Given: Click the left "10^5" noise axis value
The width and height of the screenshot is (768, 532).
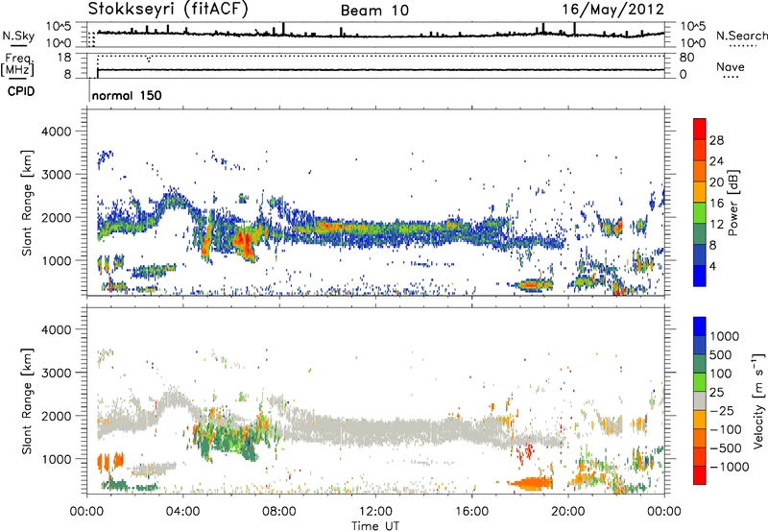Looking at the screenshot, I should point(59,27).
